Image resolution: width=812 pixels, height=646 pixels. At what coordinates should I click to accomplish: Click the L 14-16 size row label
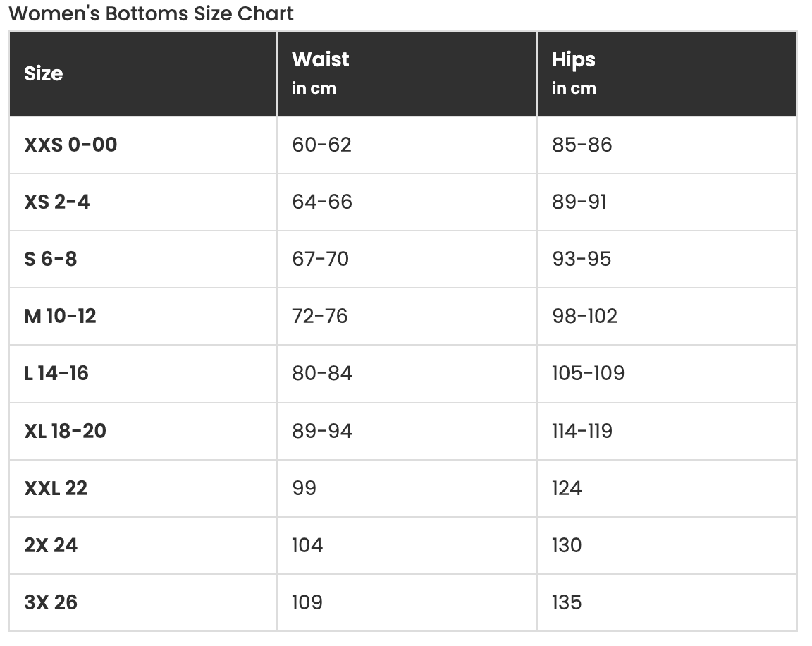(56, 373)
